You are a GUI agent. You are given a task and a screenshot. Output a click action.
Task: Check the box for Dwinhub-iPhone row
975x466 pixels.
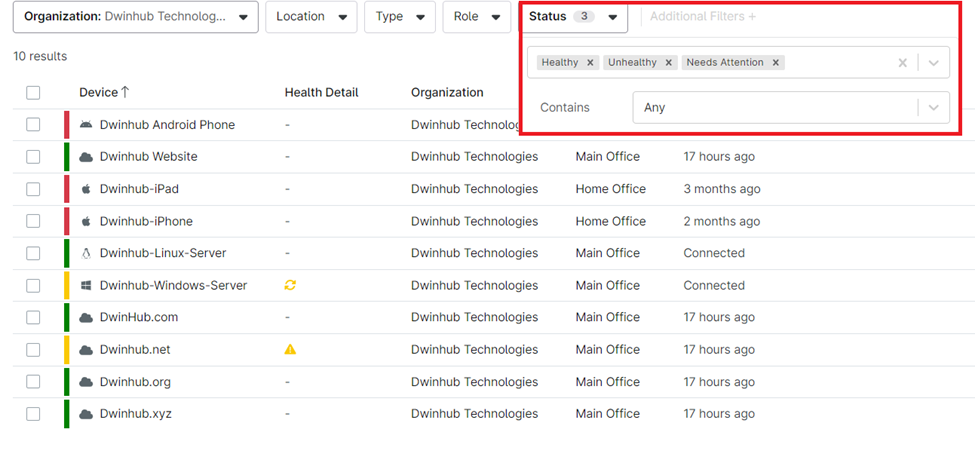pyautogui.click(x=33, y=221)
